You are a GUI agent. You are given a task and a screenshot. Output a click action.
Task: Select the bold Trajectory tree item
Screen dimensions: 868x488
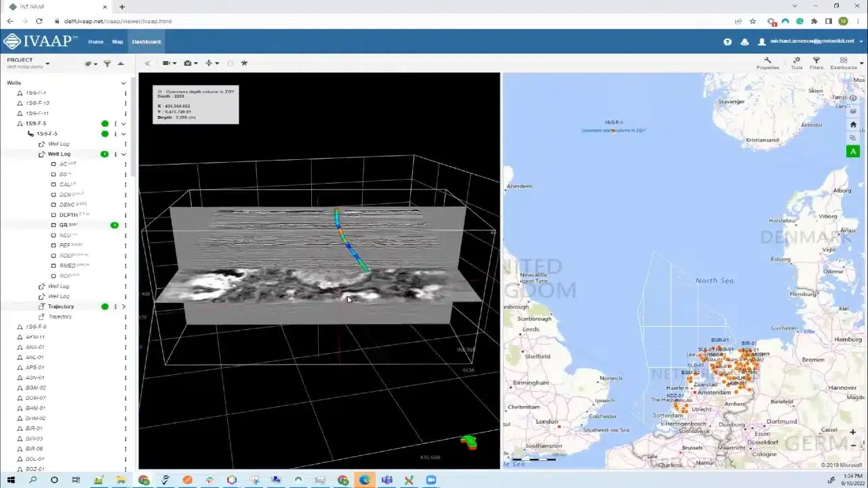(x=61, y=306)
